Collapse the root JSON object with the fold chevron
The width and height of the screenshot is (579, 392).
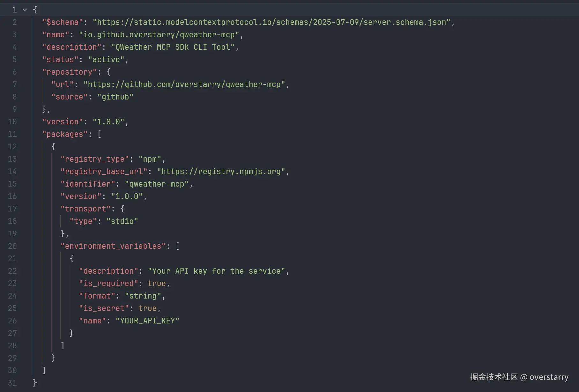(25, 10)
